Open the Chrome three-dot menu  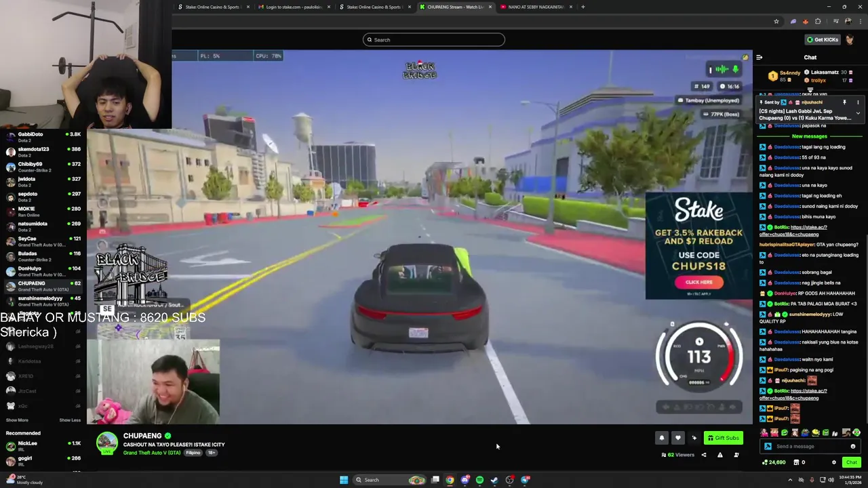click(x=859, y=22)
